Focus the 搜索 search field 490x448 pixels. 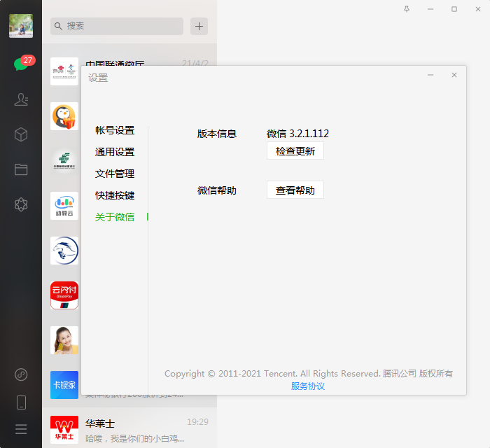coord(117,26)
